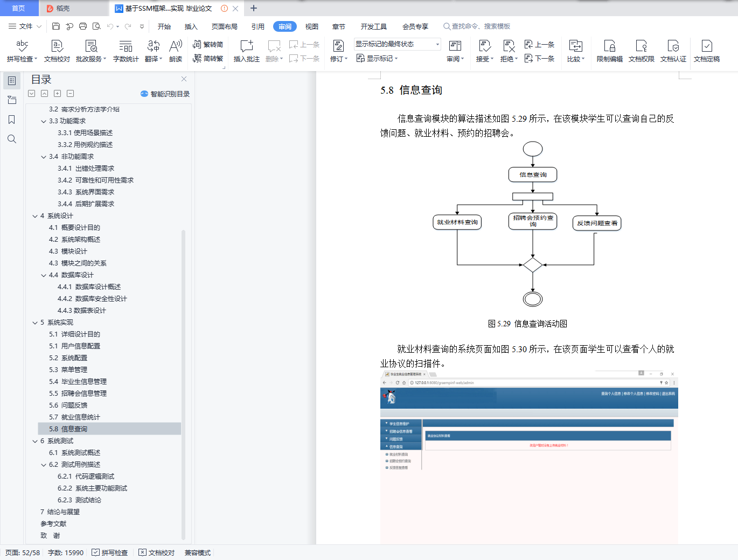Collapse the 6.2 测试用例描述 section
The image size is (738, 560).
pyautogui.click(x=44, y=465)
